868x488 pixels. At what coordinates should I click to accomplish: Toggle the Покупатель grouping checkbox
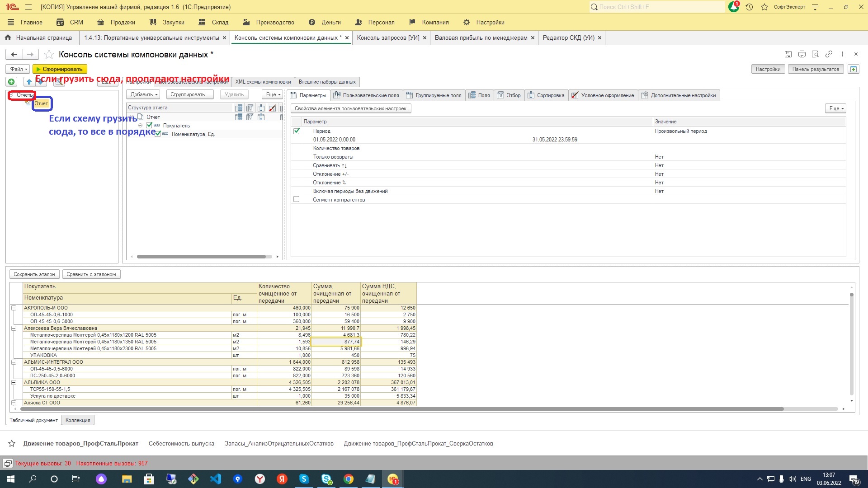click(149, 125)
